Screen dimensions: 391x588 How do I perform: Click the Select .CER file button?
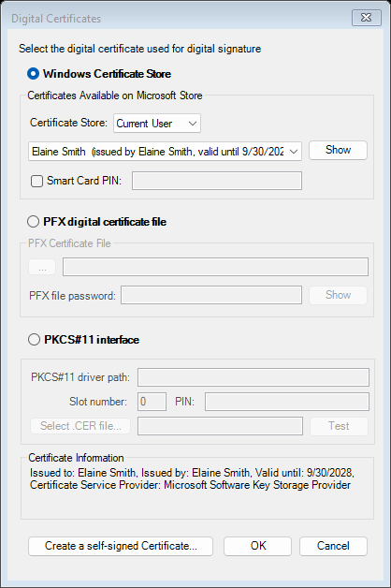(x=80, y=426)
